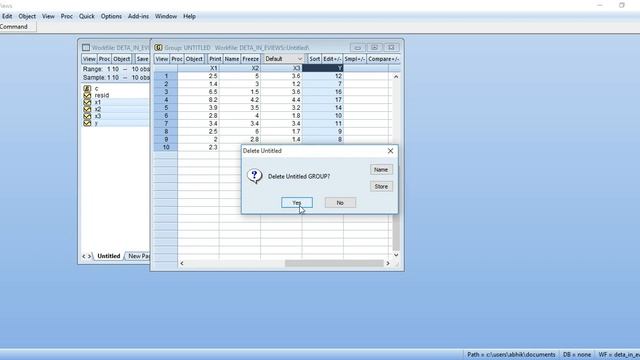The height and width of the screenshot is (360, 640).
Task: Open the Edit menu
Action: pos(7,16)
